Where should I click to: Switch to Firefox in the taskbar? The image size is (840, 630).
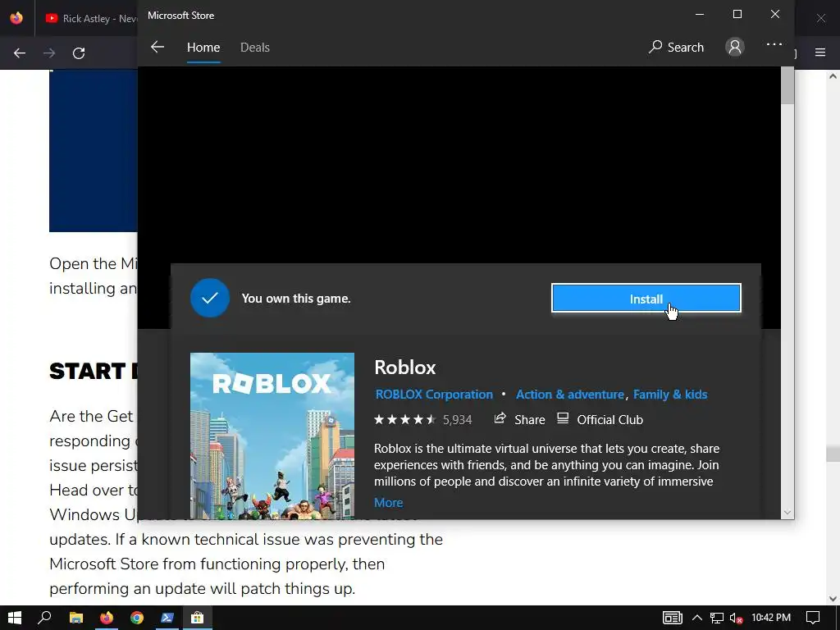click(107, 618)
